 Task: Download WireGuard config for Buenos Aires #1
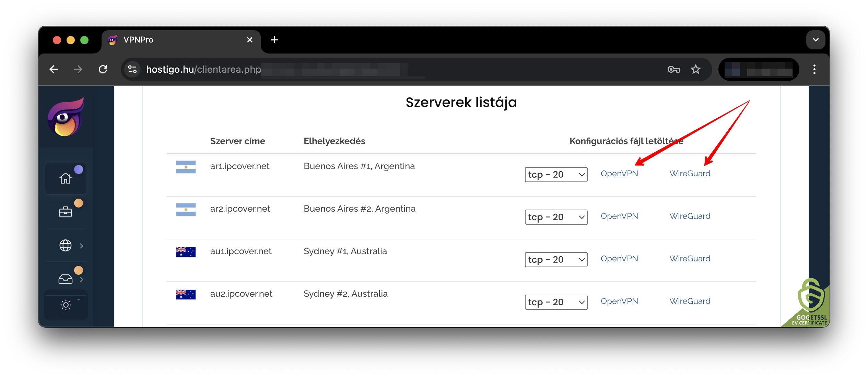click(x=690, y=174)
